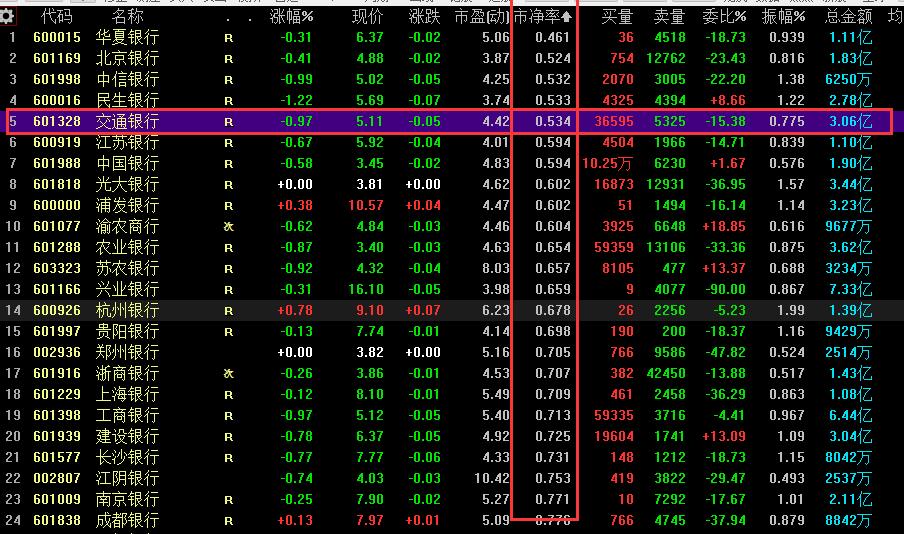Image resolution: width=904 pixels, height=534 pixels.
Task: Click total amount 7.33亿
Action: (x=850, y=289)
